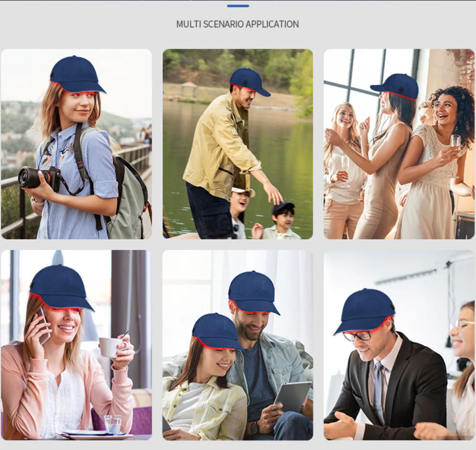The height and width of the screenshot is (450, 476).
Task: Click the "MULTI SCENARIO APPLICATION" heading
Action: point(238,24)
